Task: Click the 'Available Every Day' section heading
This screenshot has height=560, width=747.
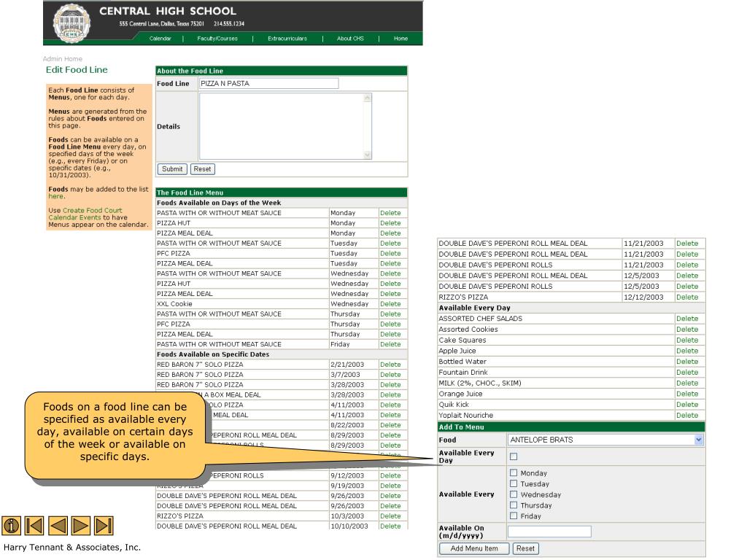Action: (474, 308)
